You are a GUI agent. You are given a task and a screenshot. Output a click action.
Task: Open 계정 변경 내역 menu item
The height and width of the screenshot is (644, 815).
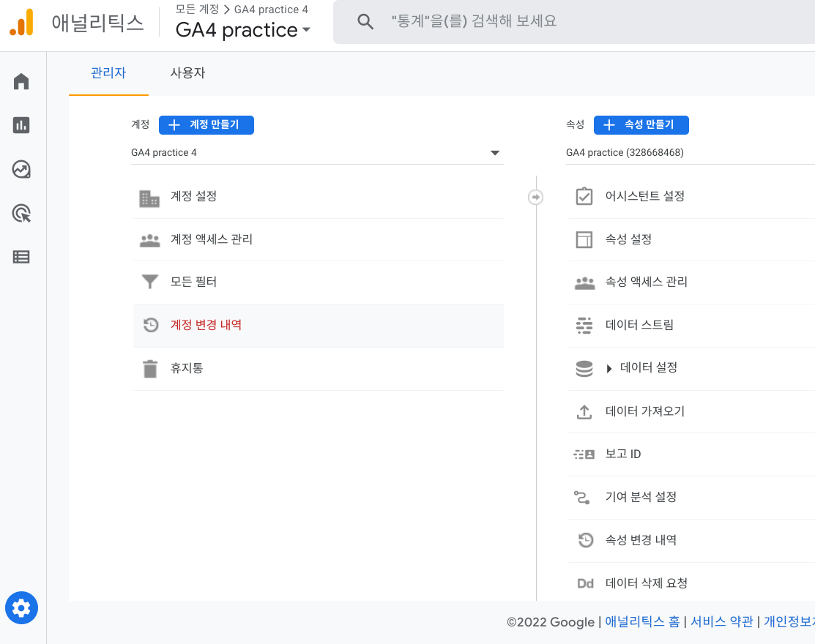coord(318,326)
